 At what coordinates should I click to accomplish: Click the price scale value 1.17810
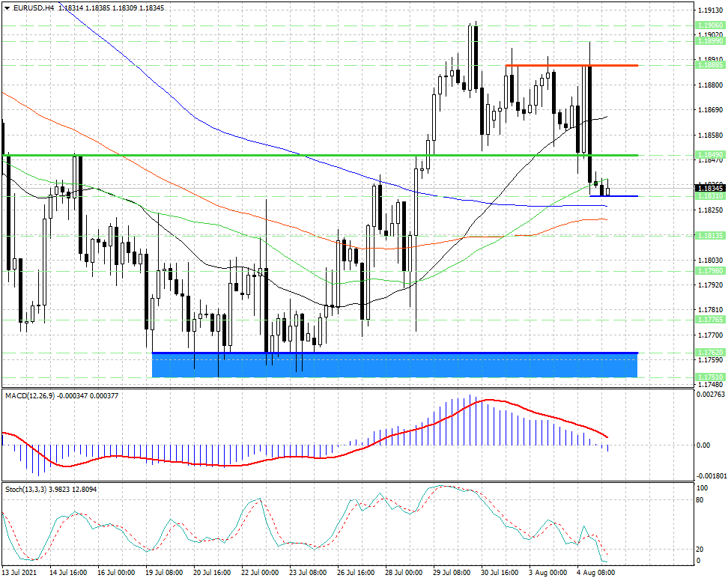tap(710, 310)
